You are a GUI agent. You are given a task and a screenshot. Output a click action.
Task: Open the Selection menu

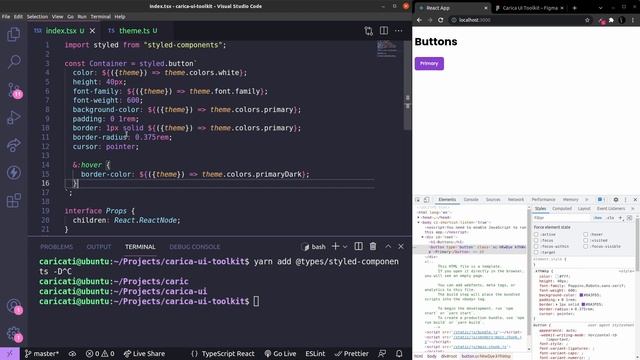tap(38, 17)
